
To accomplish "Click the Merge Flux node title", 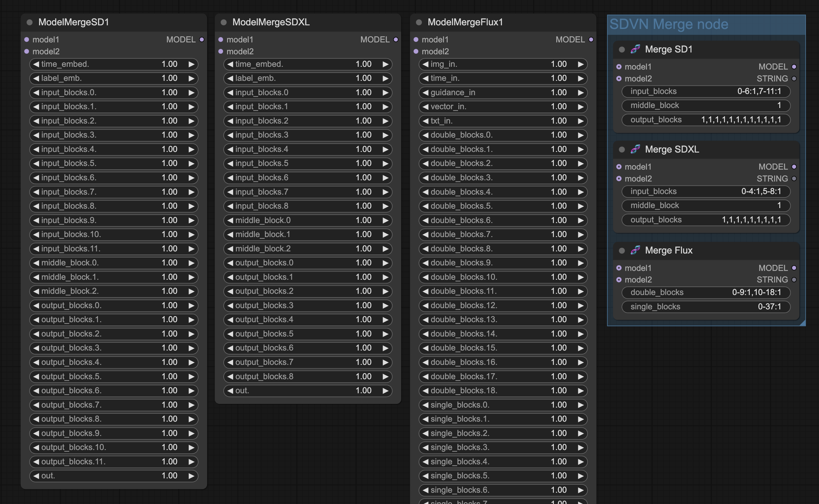I will pos(668,250).
